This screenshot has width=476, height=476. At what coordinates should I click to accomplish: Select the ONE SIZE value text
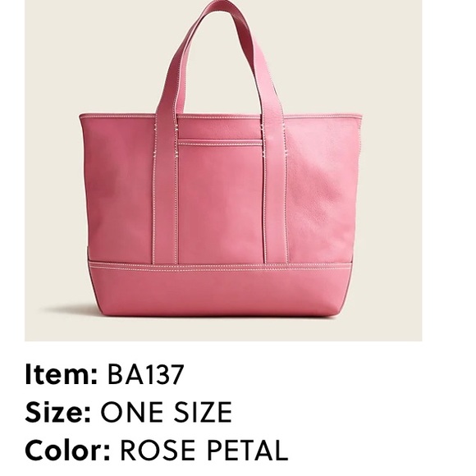(167, 412)
